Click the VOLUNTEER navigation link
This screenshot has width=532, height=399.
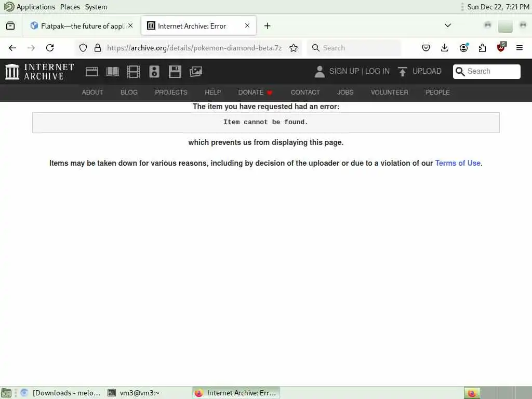click(x=389, y=92)
